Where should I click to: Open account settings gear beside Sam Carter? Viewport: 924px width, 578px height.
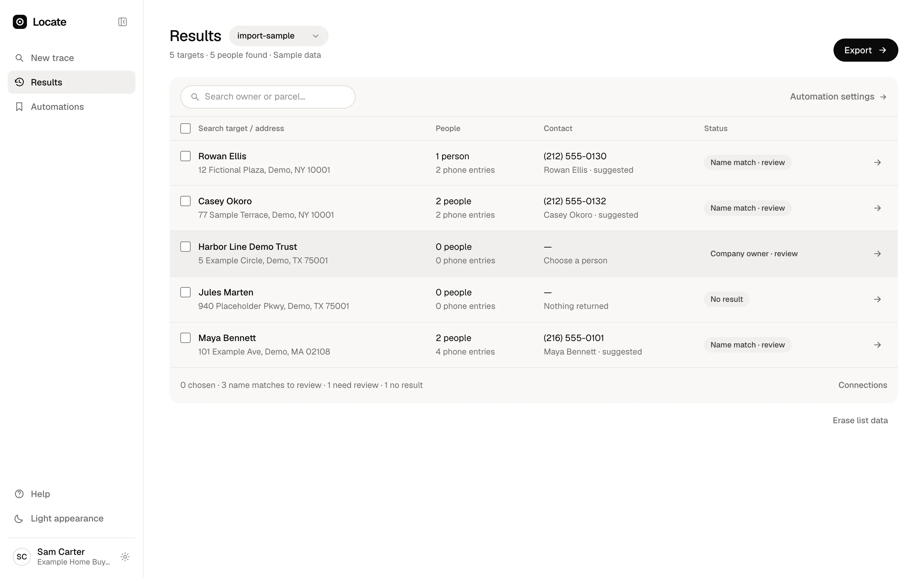pos(125,556)
